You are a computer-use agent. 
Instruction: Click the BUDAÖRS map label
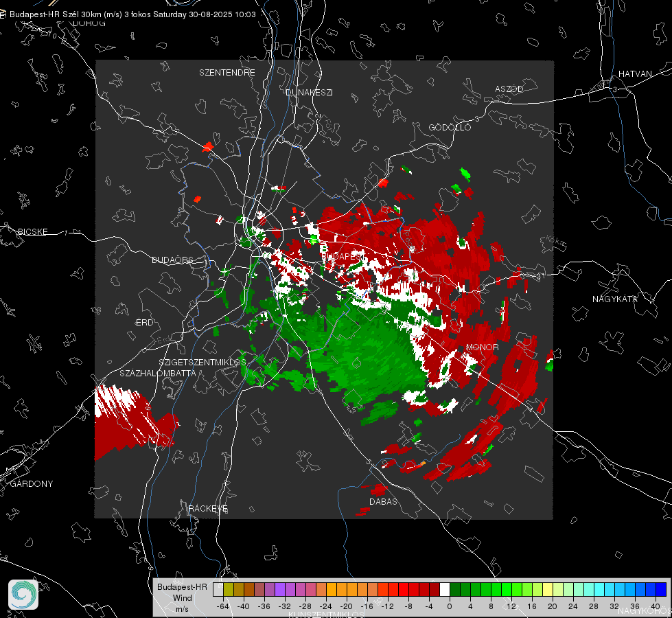[x=172, y=260]
